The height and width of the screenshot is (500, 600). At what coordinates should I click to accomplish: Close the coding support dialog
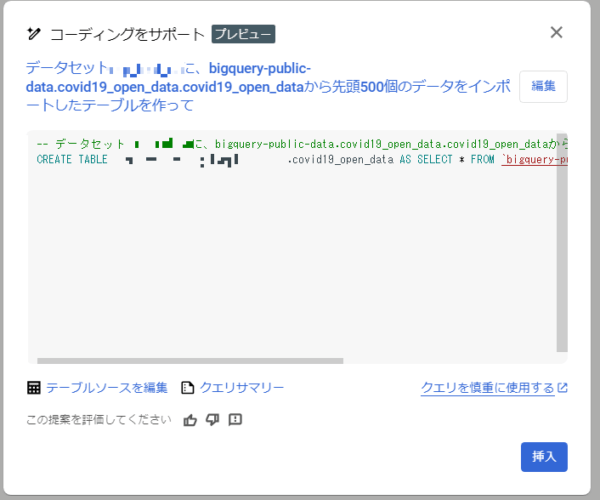tap(556, 33)
